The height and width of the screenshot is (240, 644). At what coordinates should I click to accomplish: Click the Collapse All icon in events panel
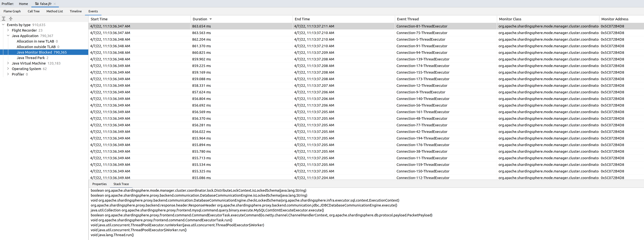11,19
